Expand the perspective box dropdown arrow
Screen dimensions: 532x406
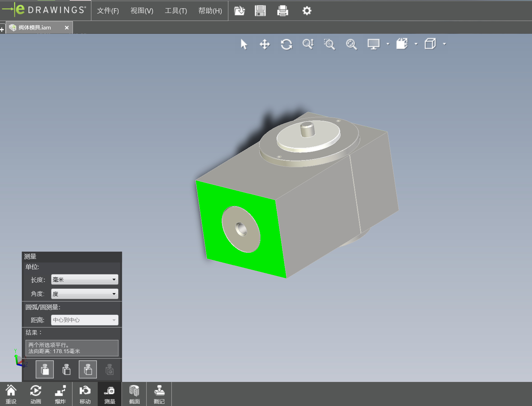click(444, 44)
